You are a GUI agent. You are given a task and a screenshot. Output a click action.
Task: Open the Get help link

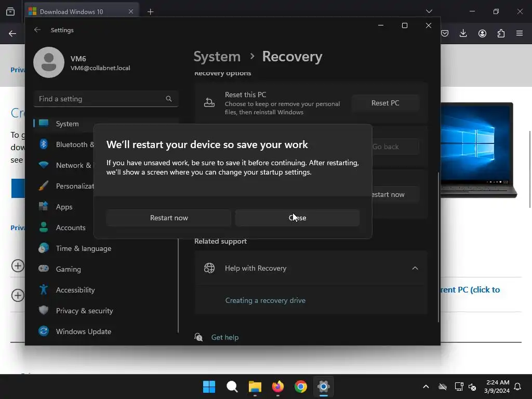tap(225, 337)
